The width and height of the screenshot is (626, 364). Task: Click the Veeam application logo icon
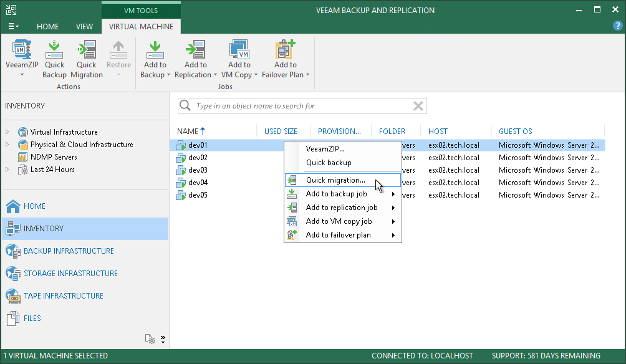(11, 10)
